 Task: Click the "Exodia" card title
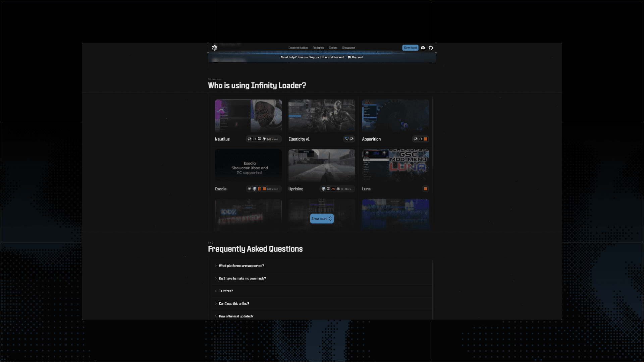(221, 189)
